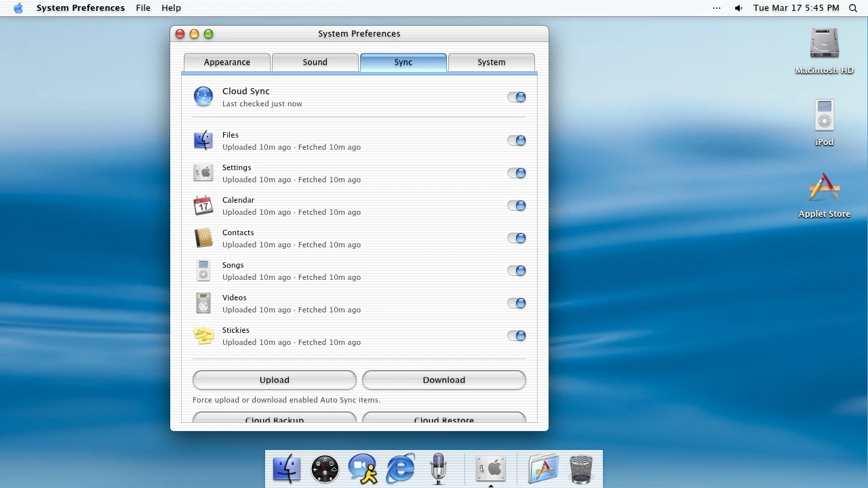
Task: Click the Cloud Restore button
Action: coord(444,418)
